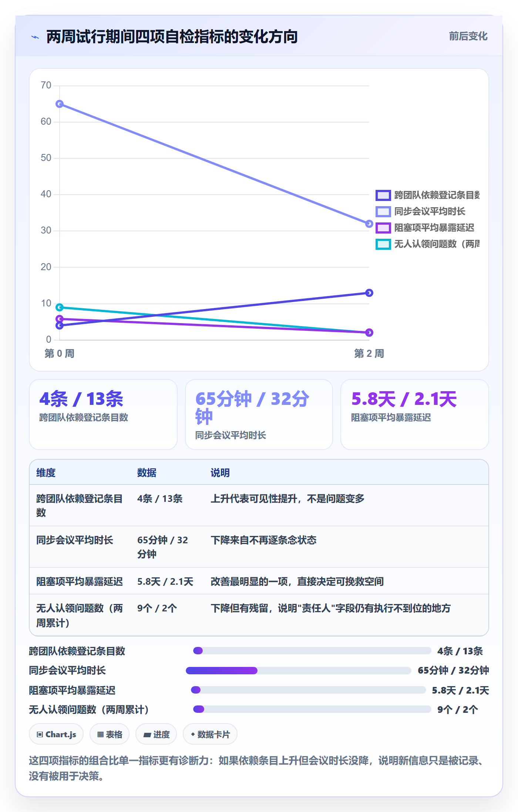Click the 第 0 周 axis label
Image resolution: width=518 pixels, height=812 pixels.
(x=60, y=353)
